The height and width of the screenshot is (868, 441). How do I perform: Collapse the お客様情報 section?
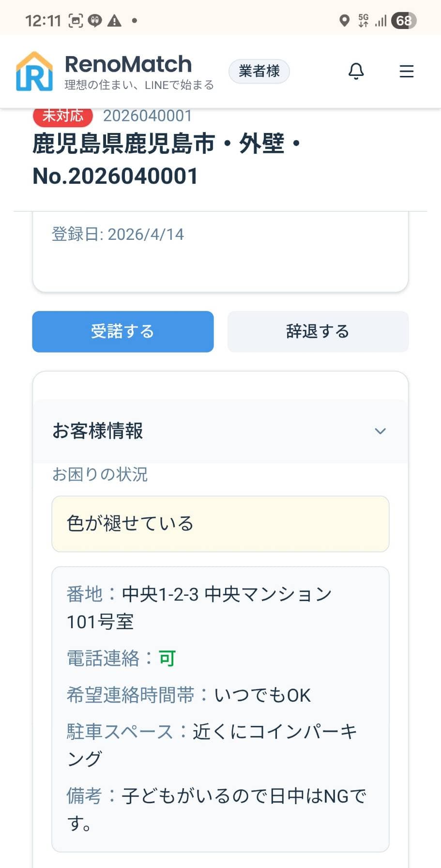(x=380, y=431)
